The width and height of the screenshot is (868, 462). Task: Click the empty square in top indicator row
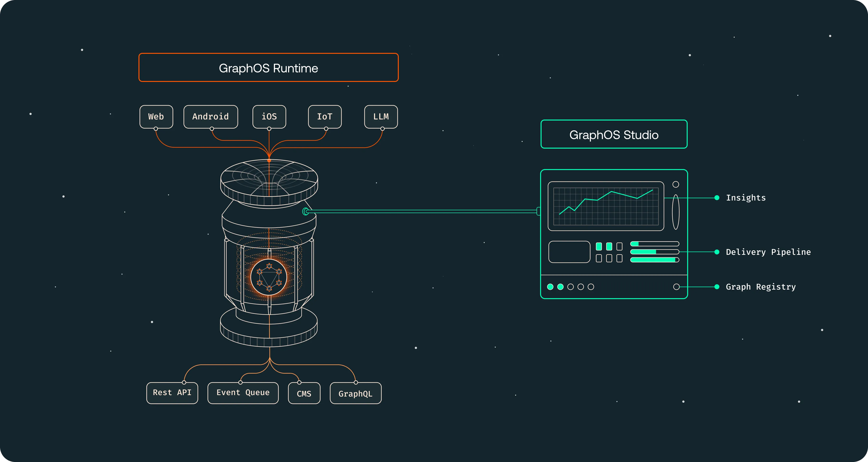tap(619, 246)
